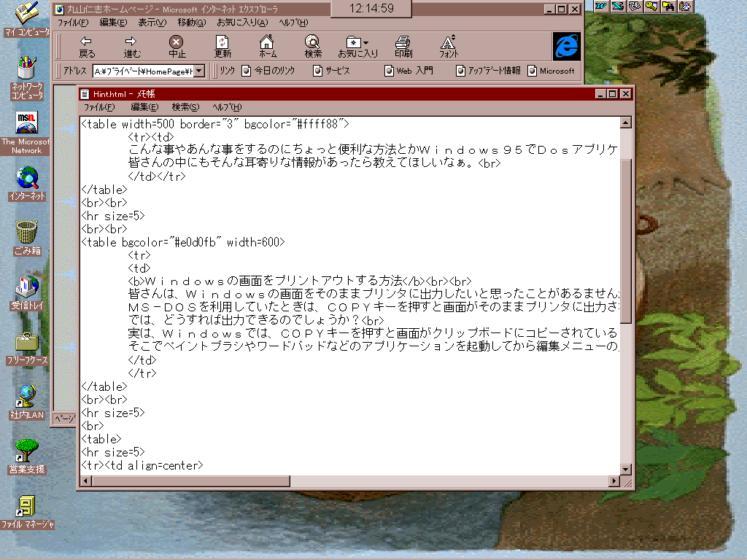This screenshot has height=560, width=747.
Task: Click Notepad's horizontal scrollbar right arrow
Action: (614, 481)
